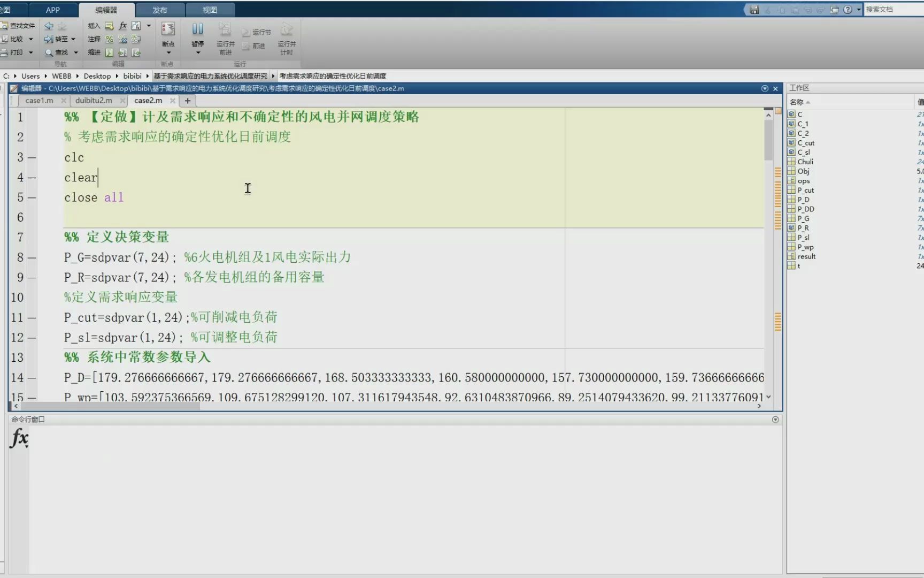The height and width of the screenshot is (578, 924).
Task: Click the Breakpoints (断点) icon
Action: tap(168, 29)
